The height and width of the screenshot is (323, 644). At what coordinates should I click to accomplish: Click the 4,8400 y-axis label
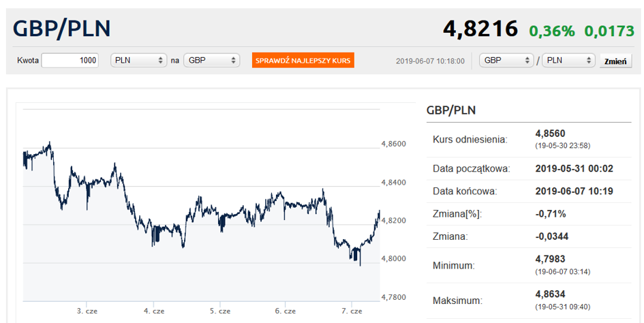coord(393,183)
